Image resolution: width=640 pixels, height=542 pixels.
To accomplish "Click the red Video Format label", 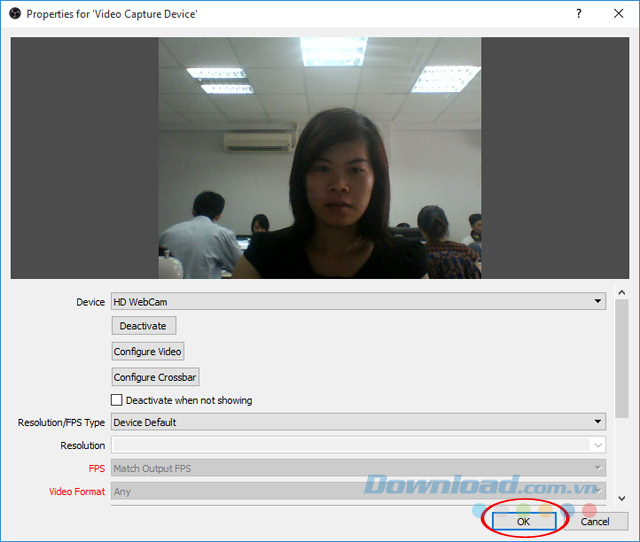I will tap(77, 491).
